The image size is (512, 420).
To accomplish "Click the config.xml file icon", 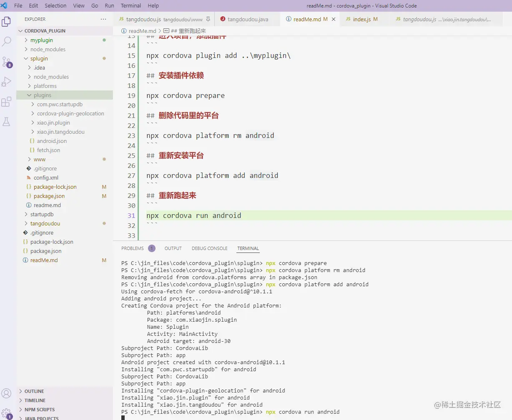I will (29, 177).
